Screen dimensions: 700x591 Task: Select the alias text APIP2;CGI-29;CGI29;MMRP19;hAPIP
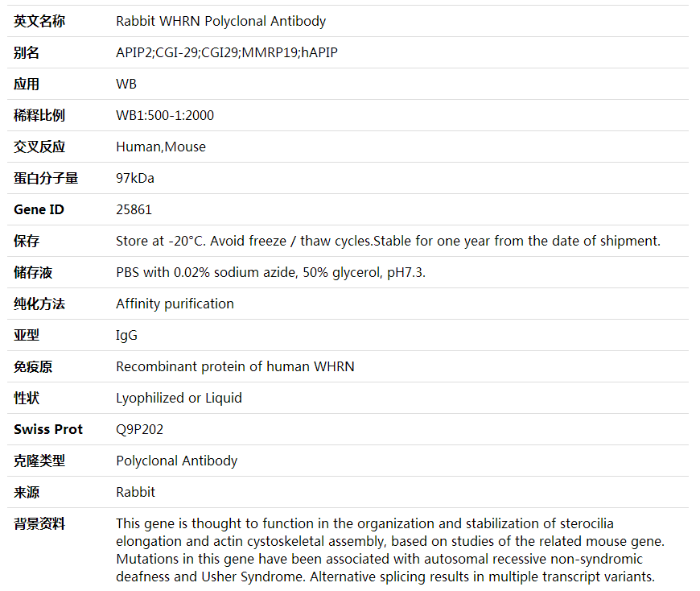[x=226, y=53]
